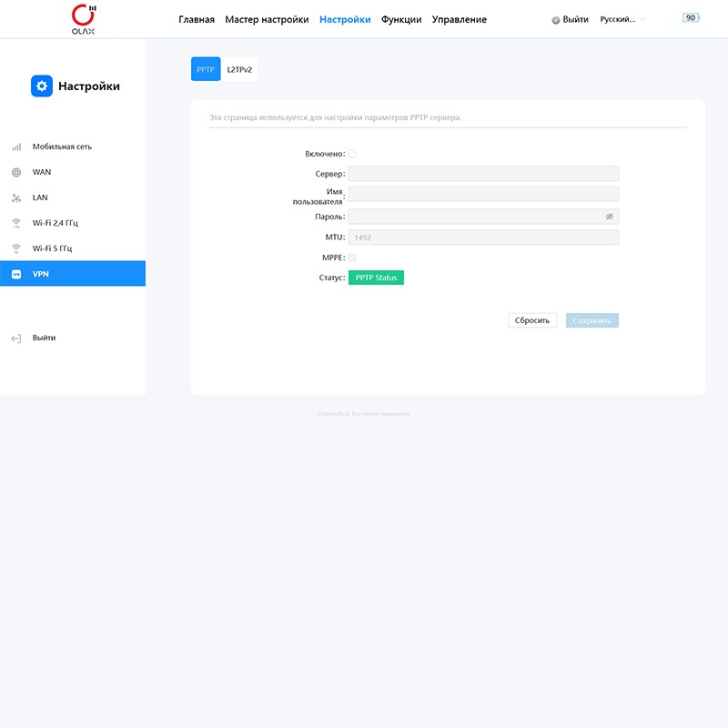The height and width of the screenshot is (728, 728).
Task: Click the LAN network icon
Action: [x=16, y=197]
